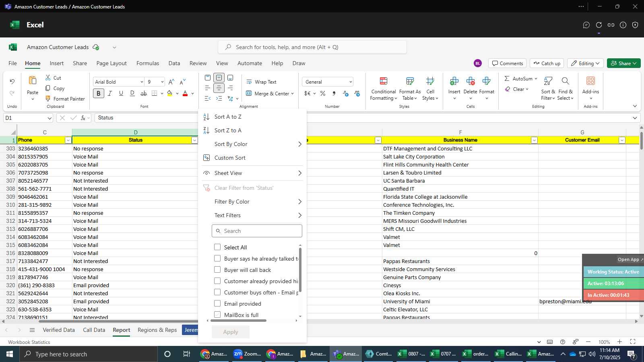The image size is (644, 362).
Task: Open the all sheets list icon
Action: point(32,330)
